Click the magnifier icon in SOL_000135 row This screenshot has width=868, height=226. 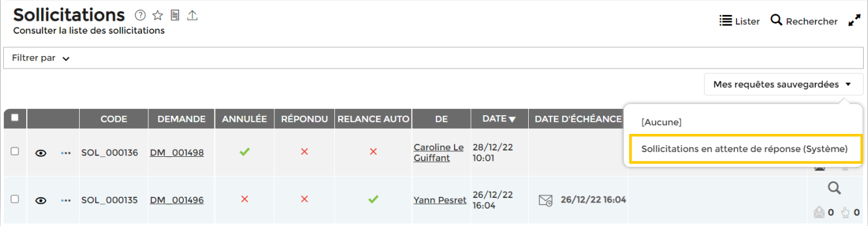point(834,188)
